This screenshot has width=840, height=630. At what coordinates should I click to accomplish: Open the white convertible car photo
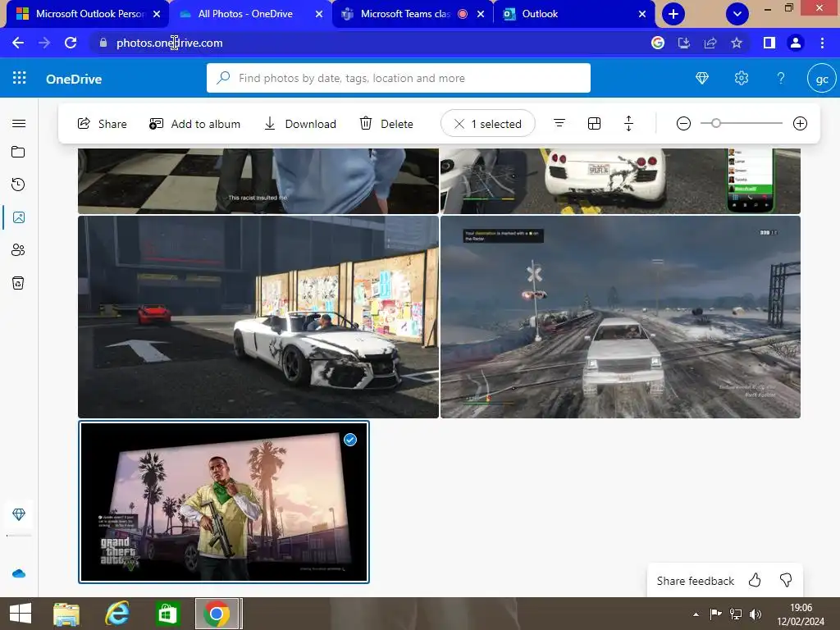258,317
